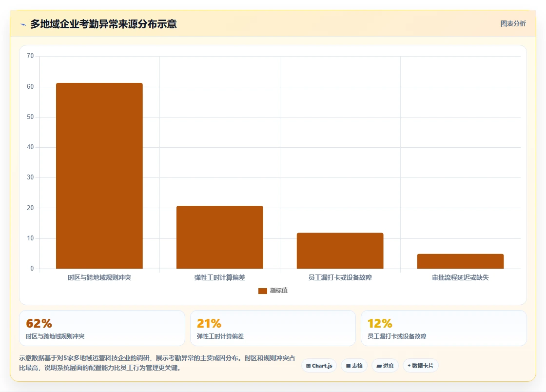The image size is (546, 392).
Task: Open the 21% data card
Action: tap(273, 328)
